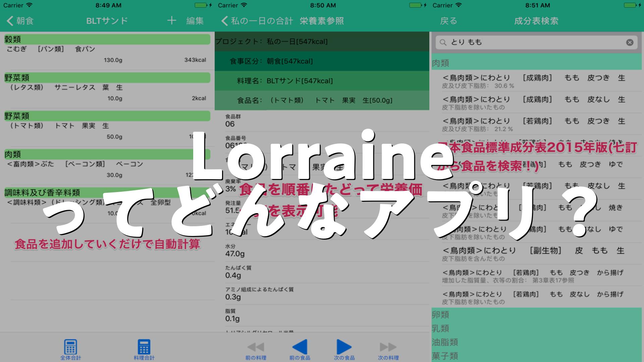Select 若鶏肉 もも 皮つき から揚げ
644x362 pixels.
click(537, 276)
